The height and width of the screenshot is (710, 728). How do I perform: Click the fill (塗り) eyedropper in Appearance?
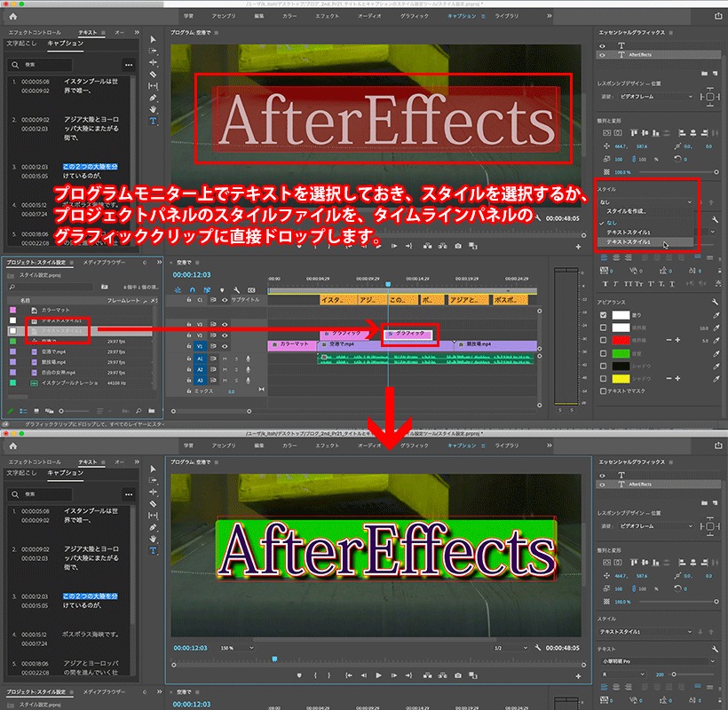716,315
